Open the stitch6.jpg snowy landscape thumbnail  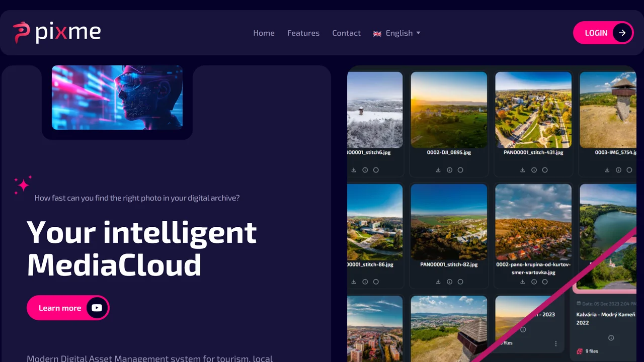[x=375, y=110]
